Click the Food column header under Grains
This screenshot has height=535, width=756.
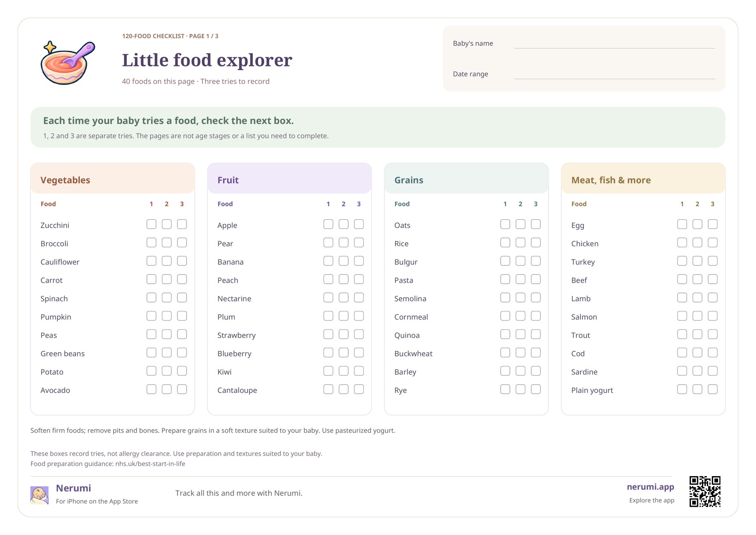click(402, 204)
